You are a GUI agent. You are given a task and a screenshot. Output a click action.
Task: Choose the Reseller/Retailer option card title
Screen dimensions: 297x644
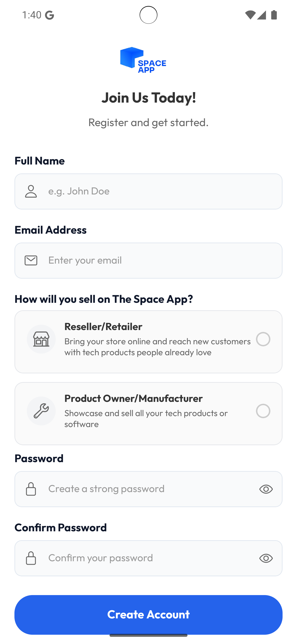click(103, 327)
